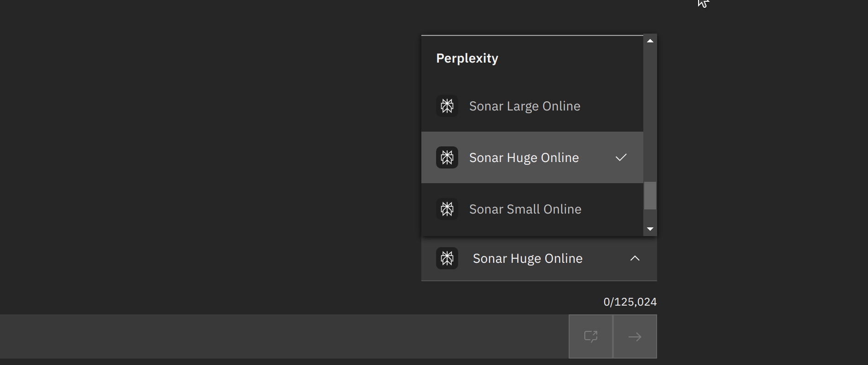Image resolution: width=868 pixels, height=365 pixels.
Task: Click the scrollbar down arrow in model list
Action: (x=650, y=229)
